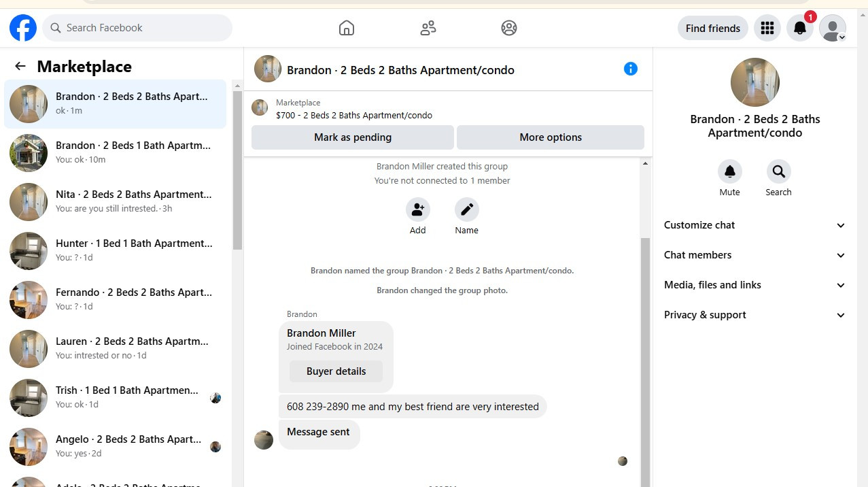The image size is (868, 487).
Task: Open the apps grid menu icon
Action: click(767, 28)
